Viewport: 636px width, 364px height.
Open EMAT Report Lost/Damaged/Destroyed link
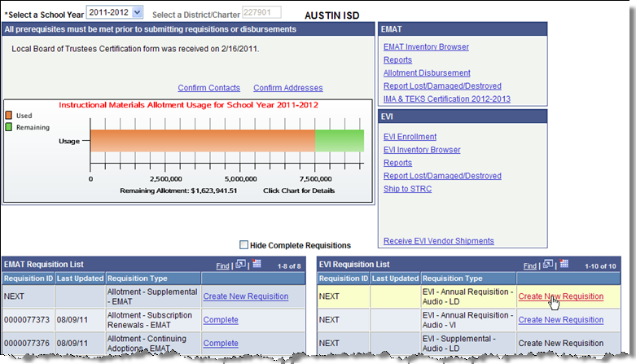tap(442, 86)
